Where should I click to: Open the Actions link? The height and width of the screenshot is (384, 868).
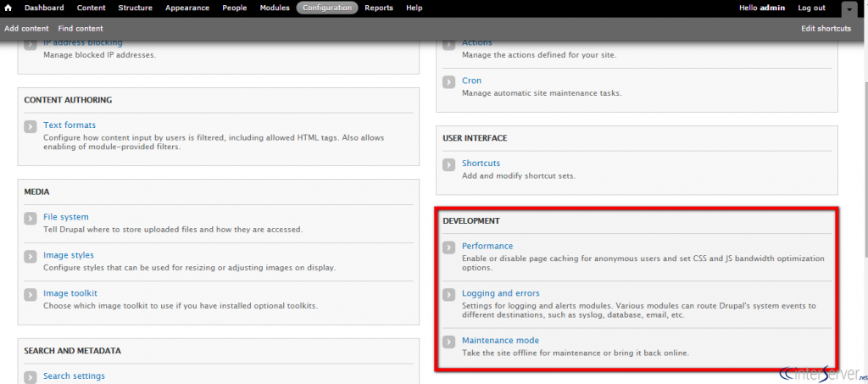pos(477,42)
